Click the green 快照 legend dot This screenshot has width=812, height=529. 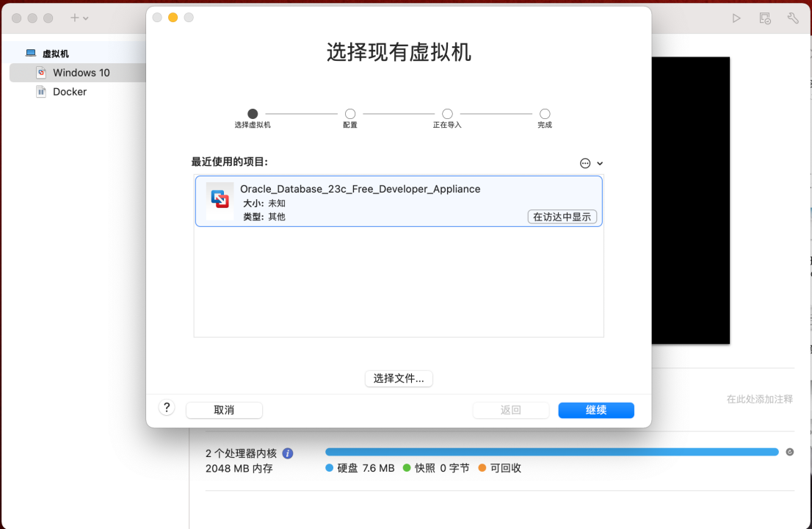(x=407, y=468)
